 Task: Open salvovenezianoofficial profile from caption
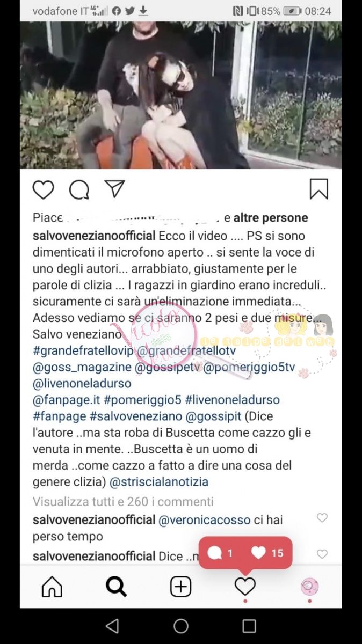pyautogui.click(x=95, y=236)
